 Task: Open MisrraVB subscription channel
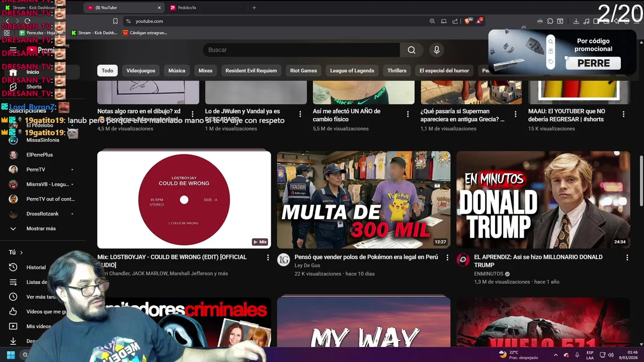pyautogui.click(x=47, y=185)
